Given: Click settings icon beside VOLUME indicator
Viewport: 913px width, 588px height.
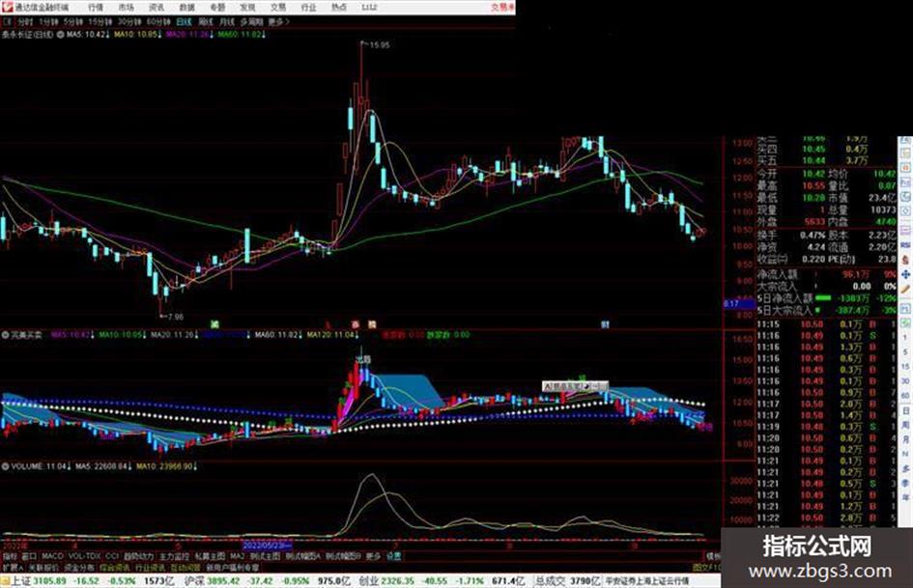Looking at the screenshot, I should pos(5,466).
